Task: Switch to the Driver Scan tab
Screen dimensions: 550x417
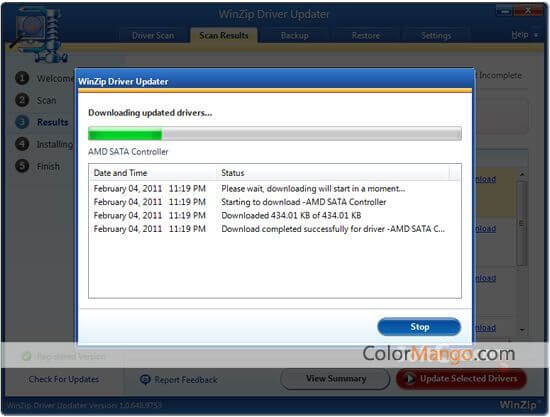Action: pyautogui.click(x=153, y=35)
